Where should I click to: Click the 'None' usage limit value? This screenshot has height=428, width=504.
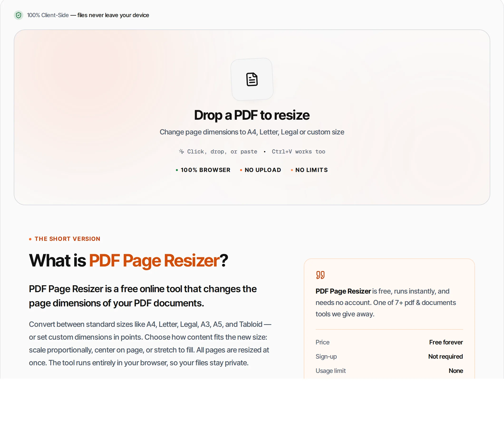pos(456,371)
